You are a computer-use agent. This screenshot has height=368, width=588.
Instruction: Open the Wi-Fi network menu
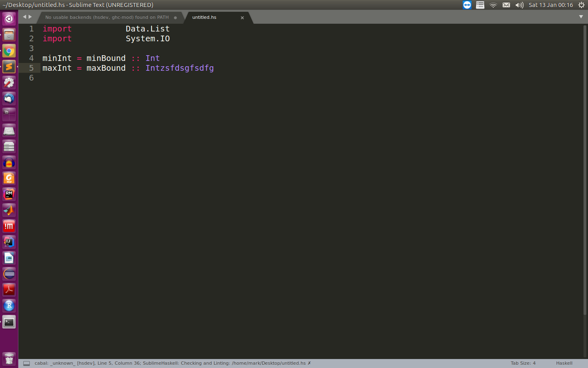point(493,5)
